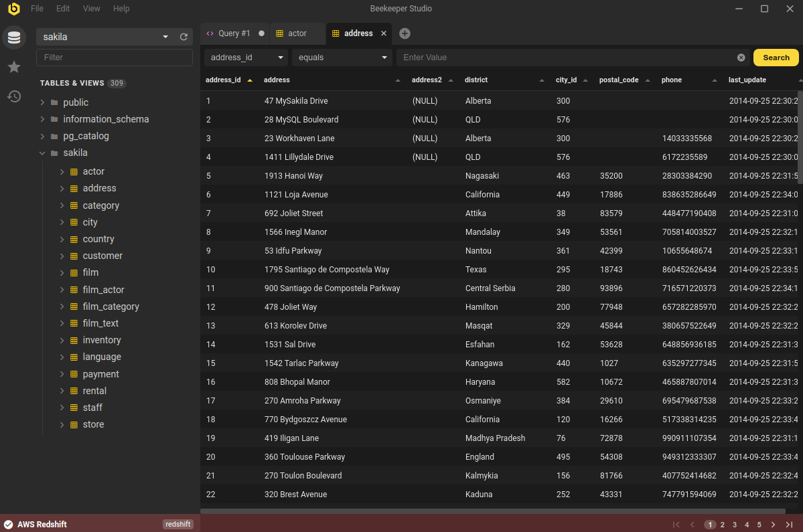Expand the store table columns
Image resolution: width=803 pixels, height=532 pixels.
62,424
